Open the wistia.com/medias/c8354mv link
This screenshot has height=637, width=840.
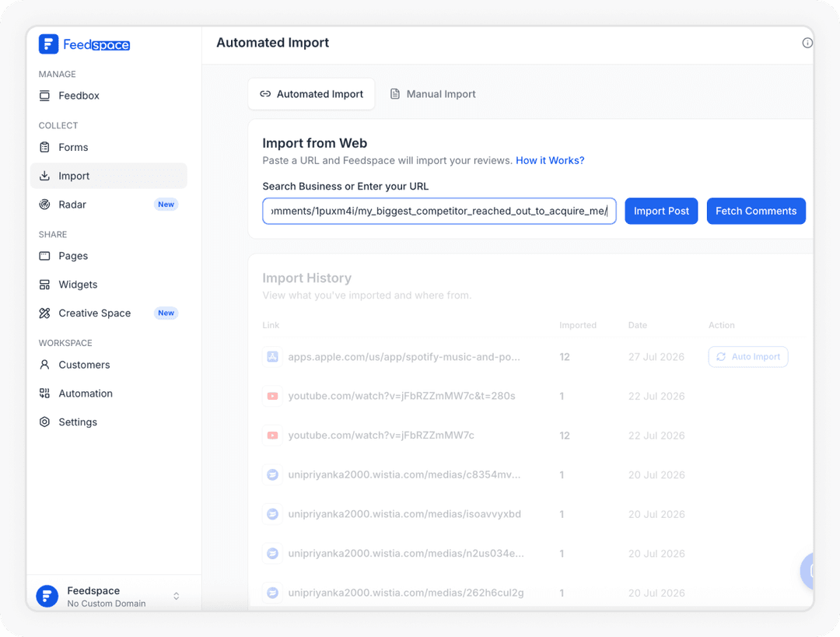tap(404, 474)
